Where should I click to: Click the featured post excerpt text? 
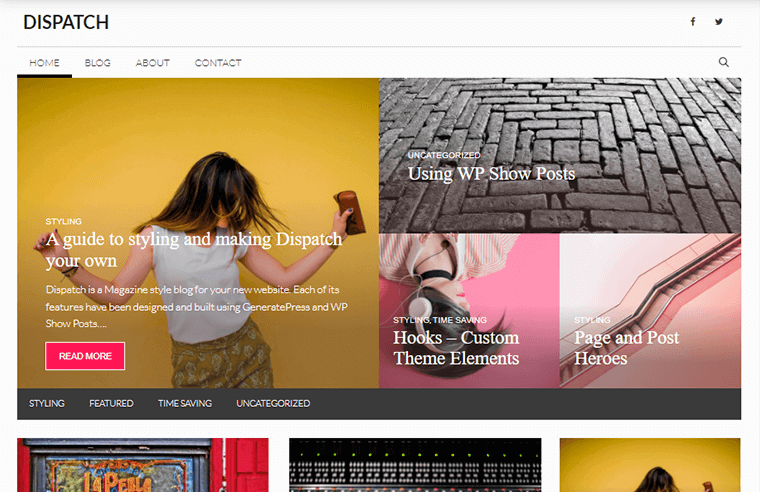pos(196,306)
